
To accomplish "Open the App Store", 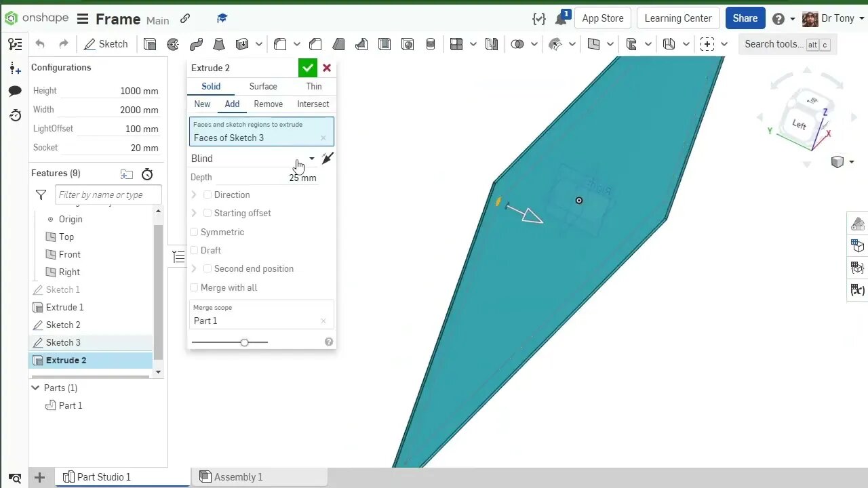I will coord(603,18).
